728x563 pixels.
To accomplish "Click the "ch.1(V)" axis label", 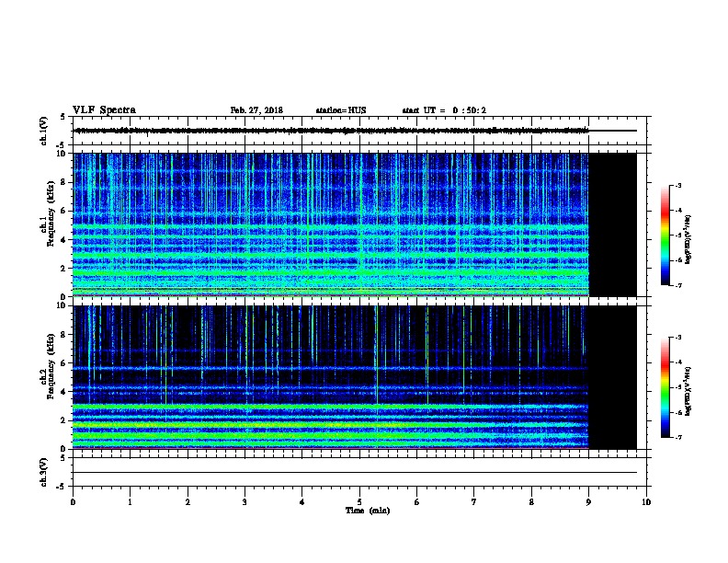I will pos(44,131).
